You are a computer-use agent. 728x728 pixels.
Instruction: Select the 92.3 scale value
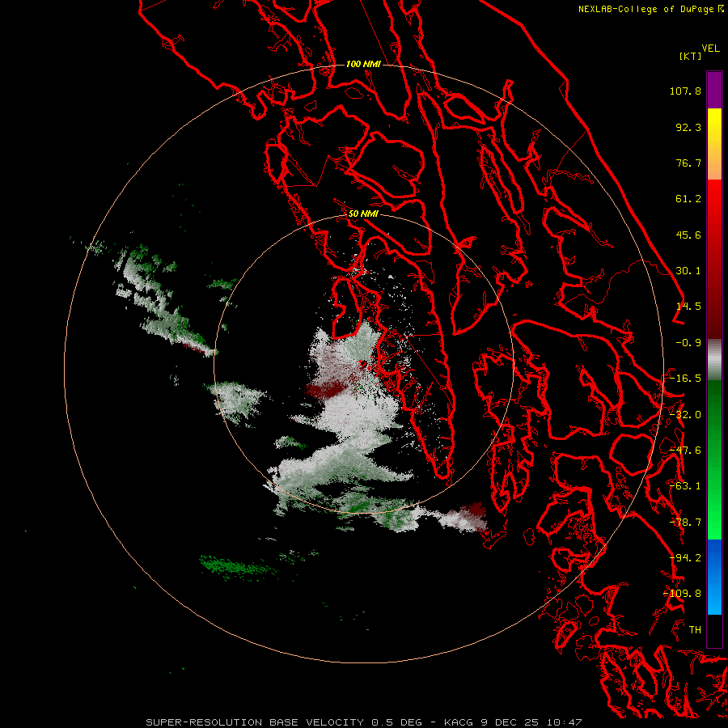click(688, 127)
